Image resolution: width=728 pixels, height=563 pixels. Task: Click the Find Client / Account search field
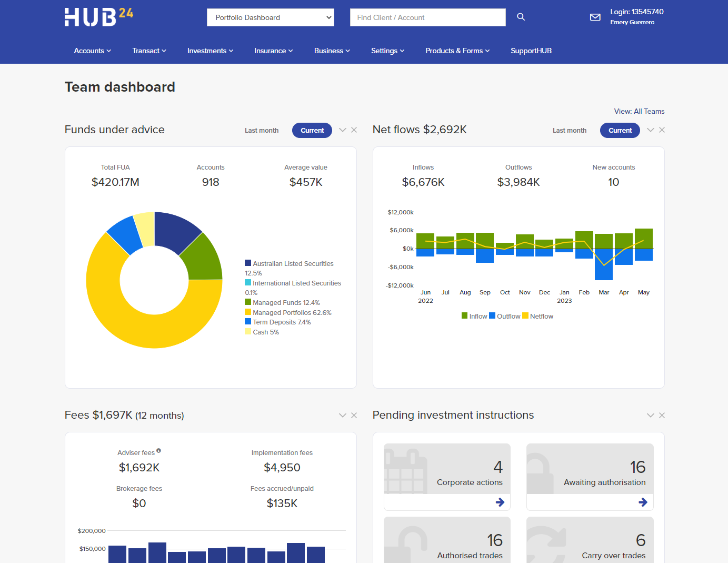(x=427, y=17)
